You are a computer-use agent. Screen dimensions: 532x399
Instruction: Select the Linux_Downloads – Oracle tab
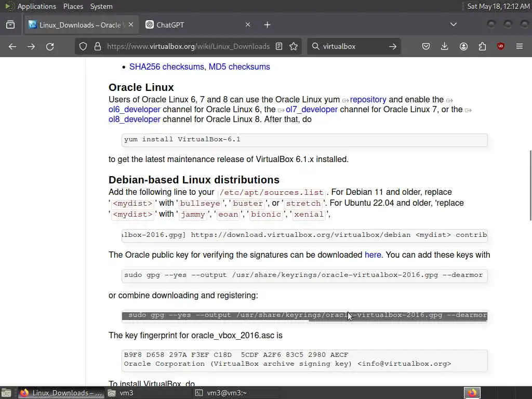(x=82, y=25)
